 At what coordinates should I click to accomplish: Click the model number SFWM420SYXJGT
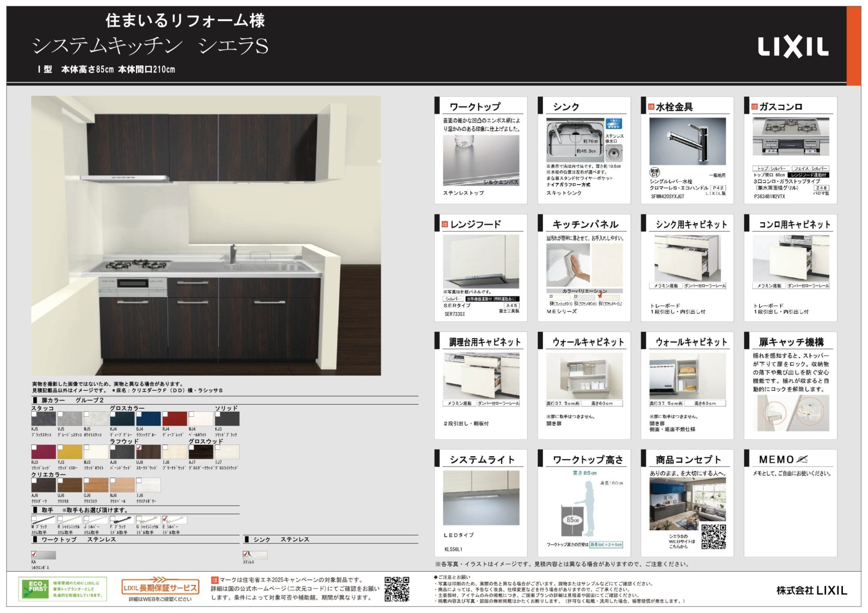[x=667, y=196]
